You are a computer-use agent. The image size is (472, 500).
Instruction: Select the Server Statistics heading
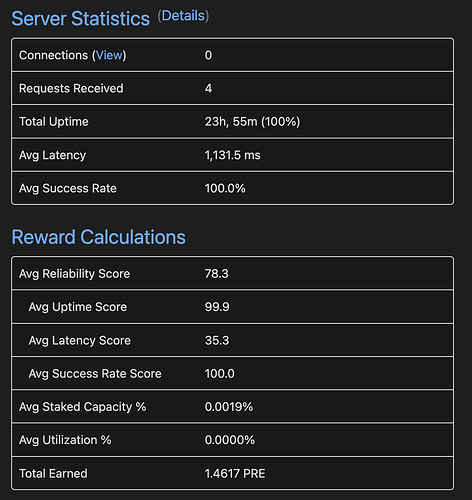click(81, 18)
